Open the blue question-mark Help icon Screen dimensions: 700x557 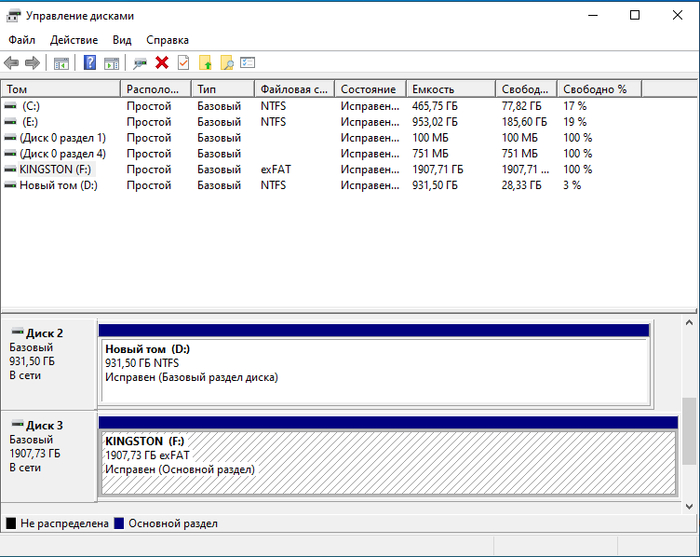[90, 62]
